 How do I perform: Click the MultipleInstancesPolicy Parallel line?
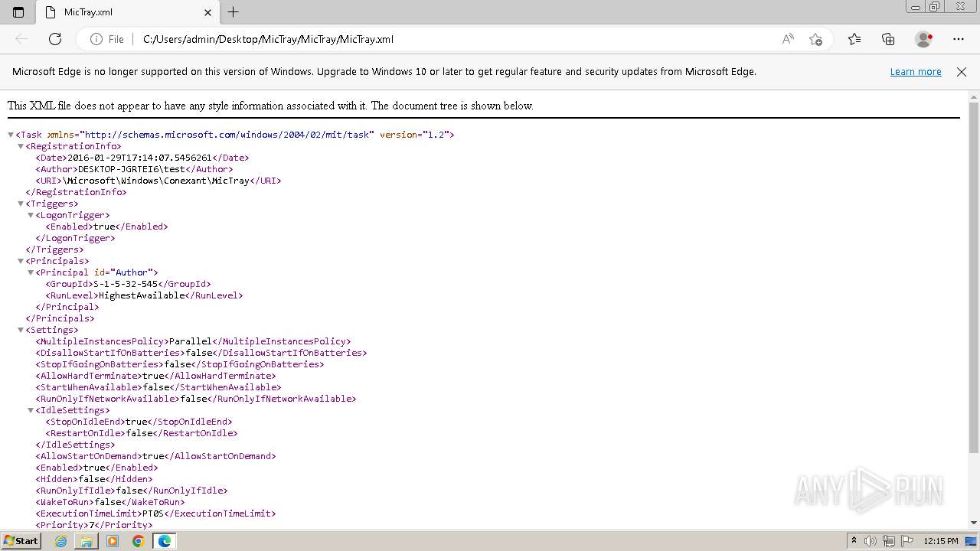click(x=193, y=341)
